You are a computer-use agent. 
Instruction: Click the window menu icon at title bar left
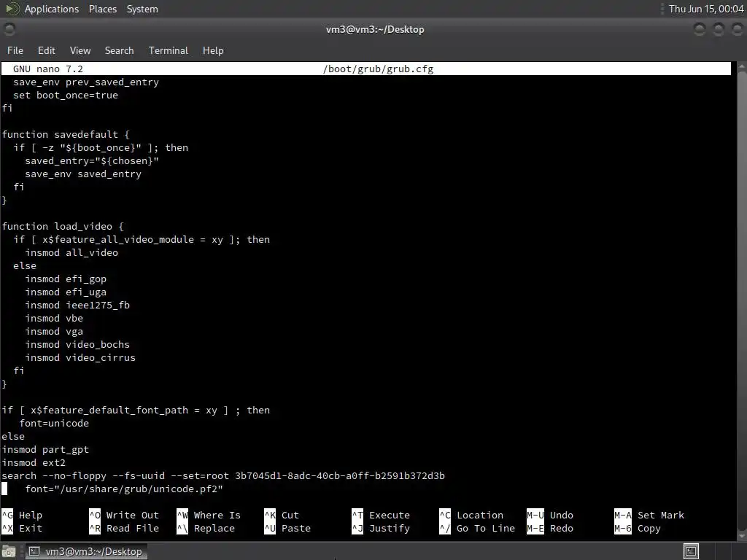9,29
